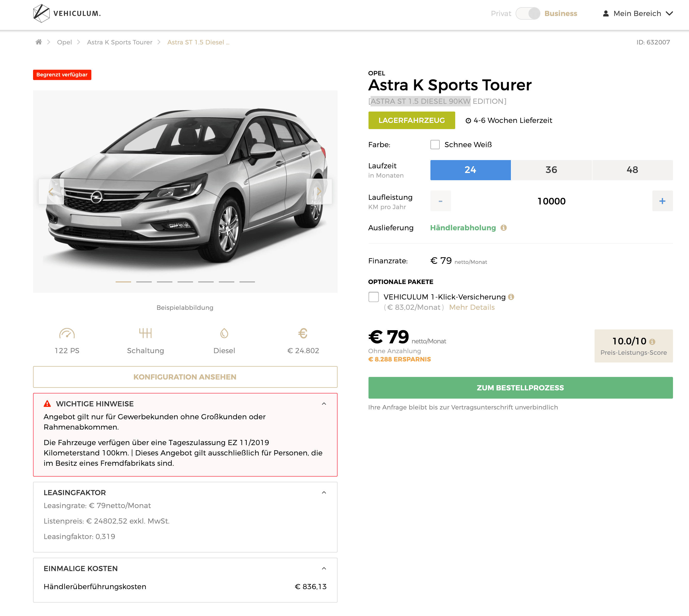Select the 48 months Laufzeit
This screenshot has width=689, height=616.
632,170
